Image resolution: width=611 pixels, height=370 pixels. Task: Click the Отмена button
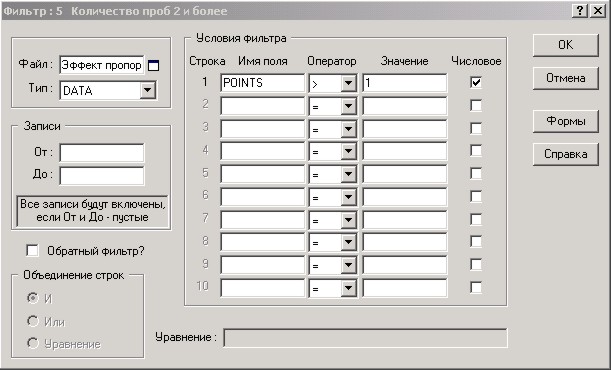click(x=565, y=78)
